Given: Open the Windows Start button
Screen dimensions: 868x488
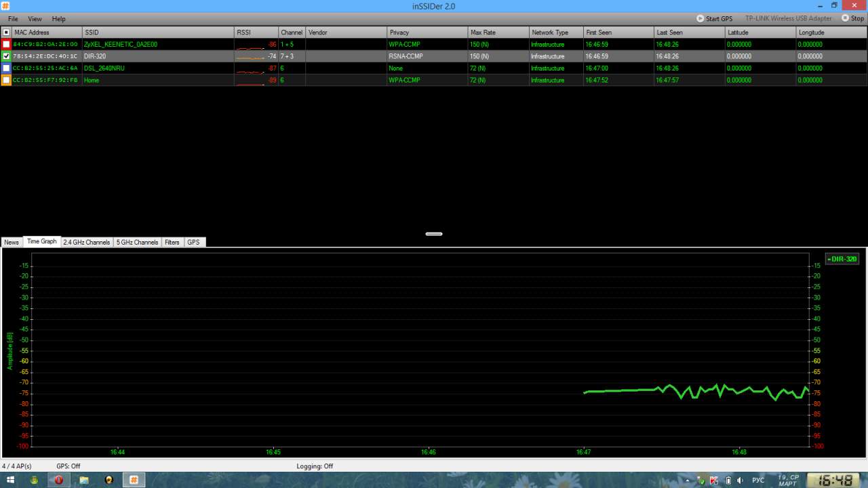Looking at the screenshot, I should [x=11, y=480].
